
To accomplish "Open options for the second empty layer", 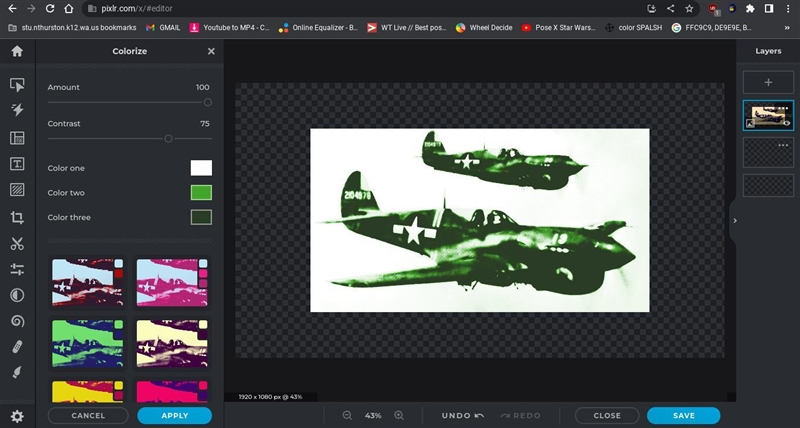I will click(x=784, y=145).
